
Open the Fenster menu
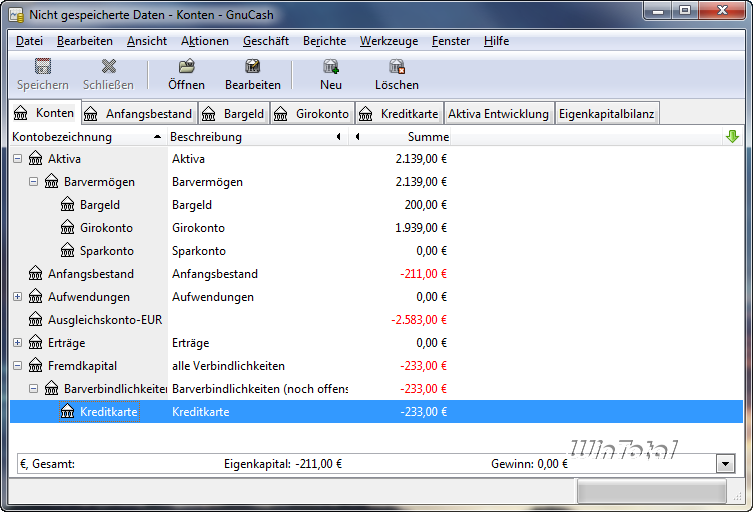point(450,41)
